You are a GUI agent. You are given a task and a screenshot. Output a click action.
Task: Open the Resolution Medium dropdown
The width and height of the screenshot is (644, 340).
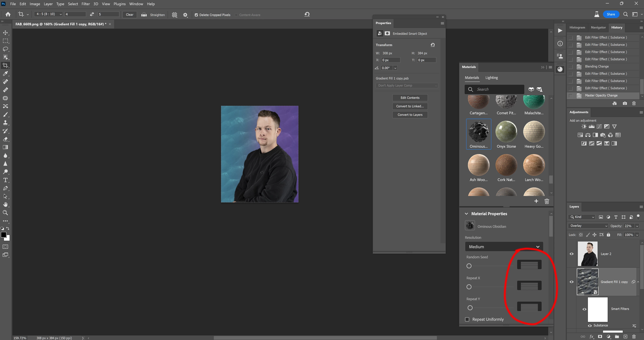[x=504, y=247]
